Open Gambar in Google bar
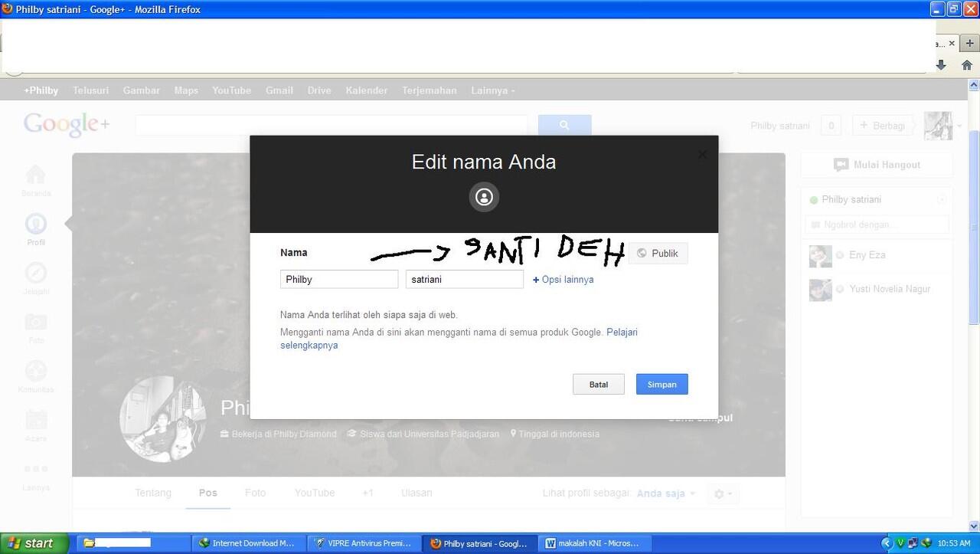 tap(142, 90)
